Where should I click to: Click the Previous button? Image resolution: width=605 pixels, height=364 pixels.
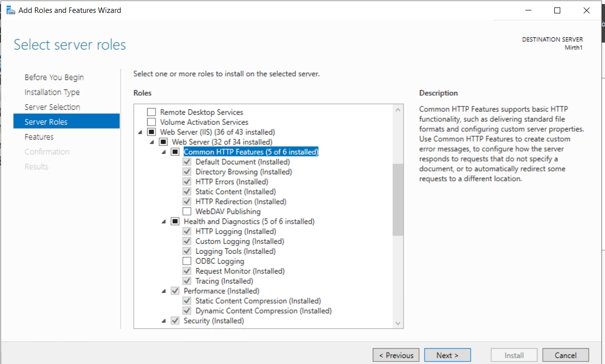click(x=396, y=355)
